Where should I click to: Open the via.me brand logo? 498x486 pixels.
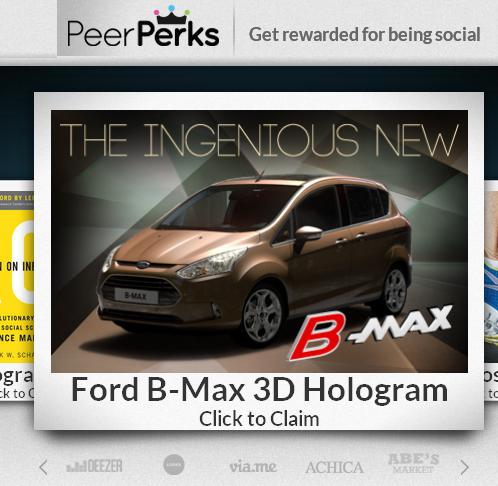pos(253,466)
